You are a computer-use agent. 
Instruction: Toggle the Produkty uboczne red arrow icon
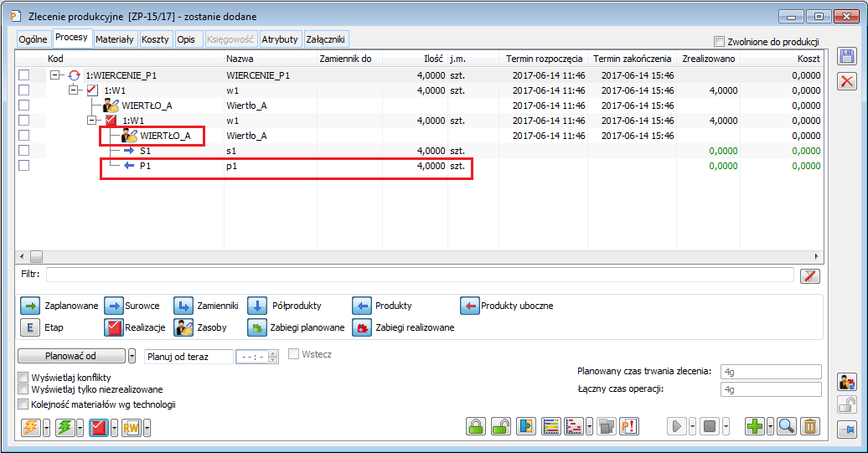(469, 306)
